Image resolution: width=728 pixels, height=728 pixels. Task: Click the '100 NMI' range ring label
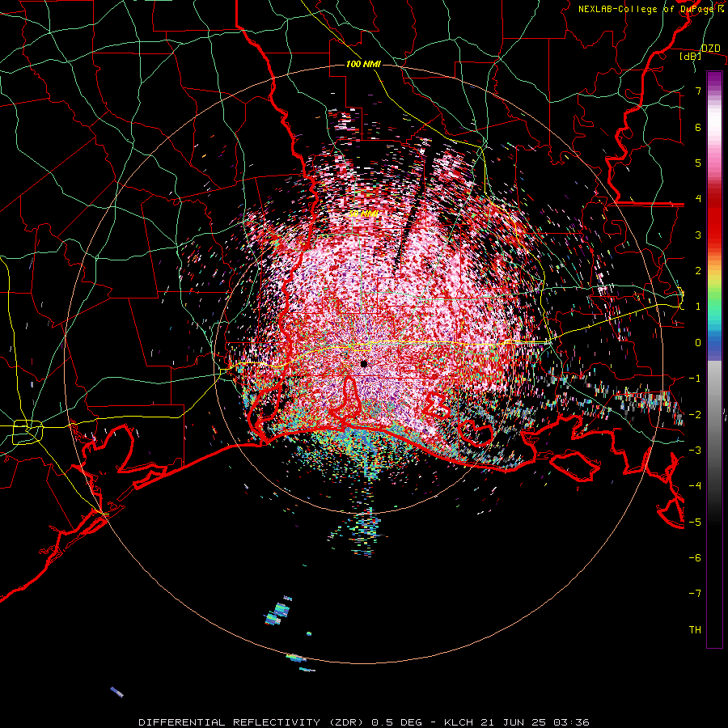click(x=363, y=64)
